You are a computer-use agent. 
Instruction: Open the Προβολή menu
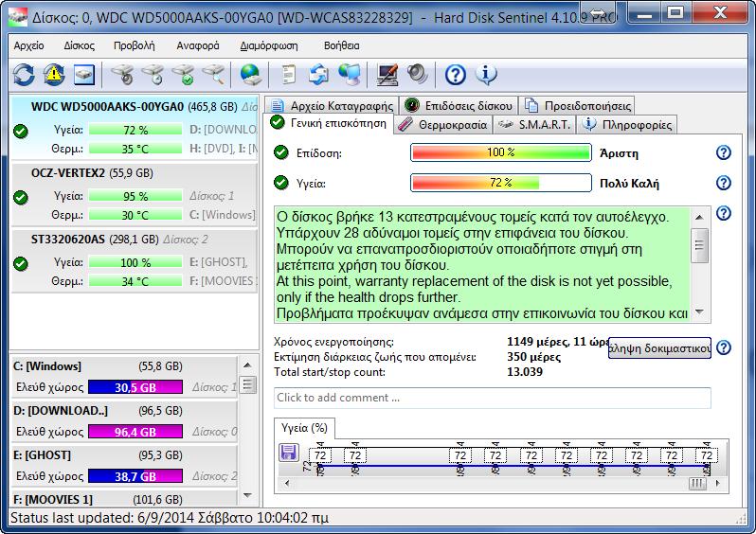click(x=134, y=45)
